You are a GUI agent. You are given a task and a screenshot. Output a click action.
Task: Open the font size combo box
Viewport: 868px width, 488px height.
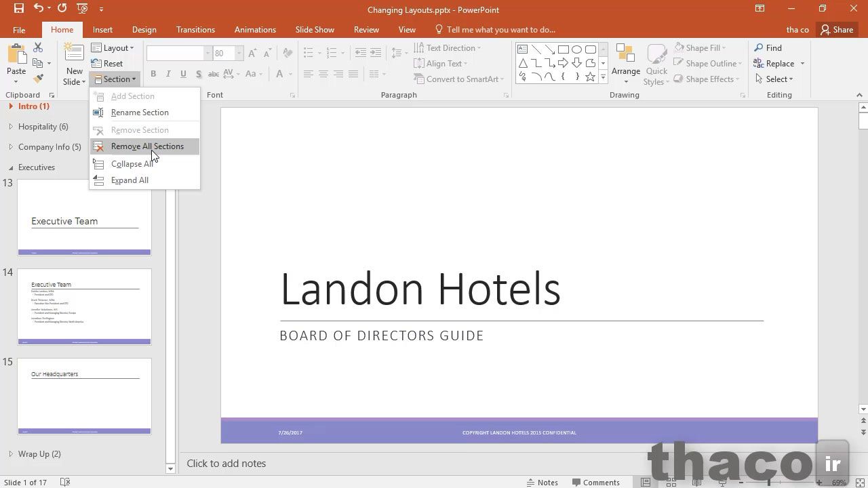pyautogui.click(x=229, y=53)
